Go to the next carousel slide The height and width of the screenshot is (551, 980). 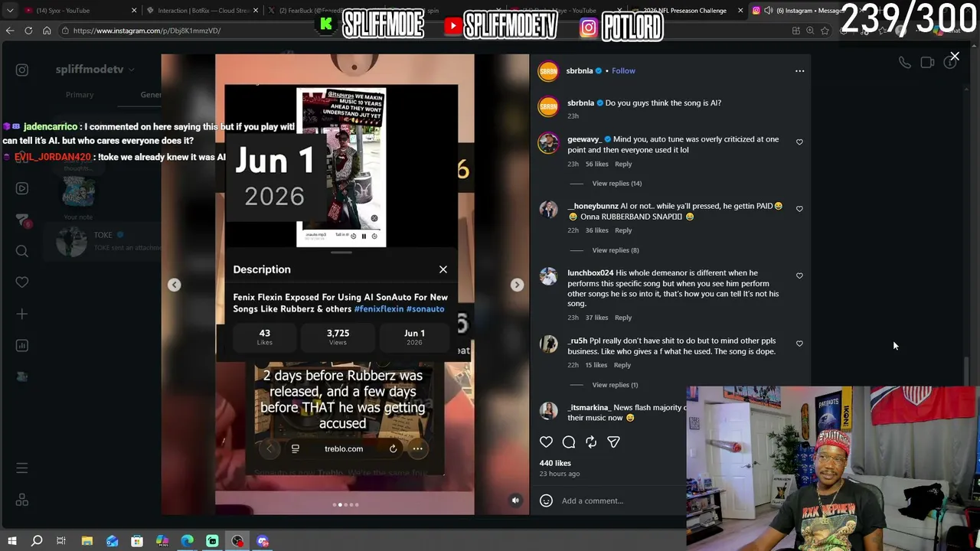[x=517, y=285]
